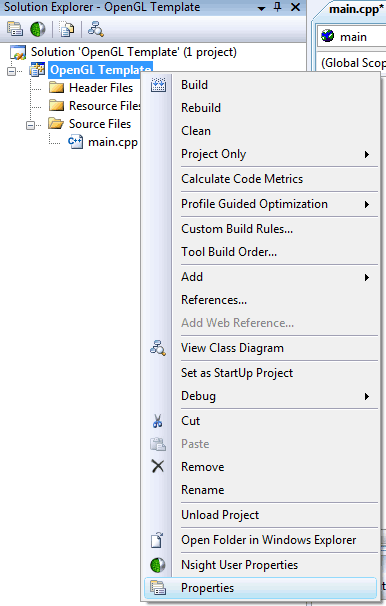Click the View Class Diagram toolbar icon
The image size is (386, 606).
coord(95,29)
